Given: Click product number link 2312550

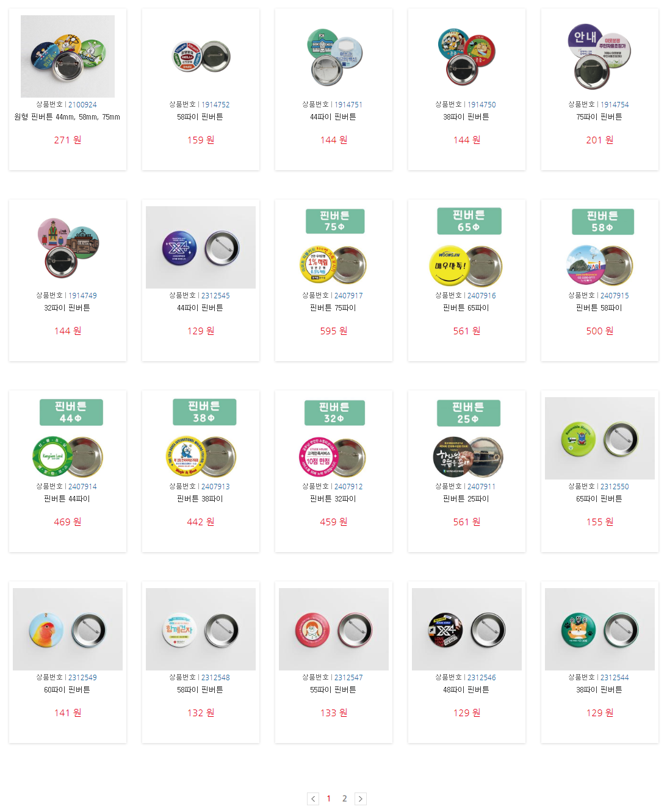Looking at the screenshot, I should pos(615,486).
